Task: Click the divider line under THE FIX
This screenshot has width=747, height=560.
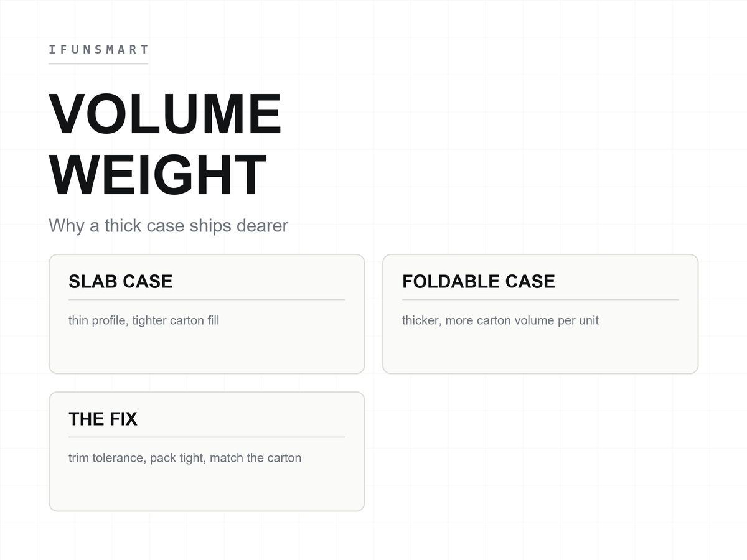Action: tap(207, 437)
